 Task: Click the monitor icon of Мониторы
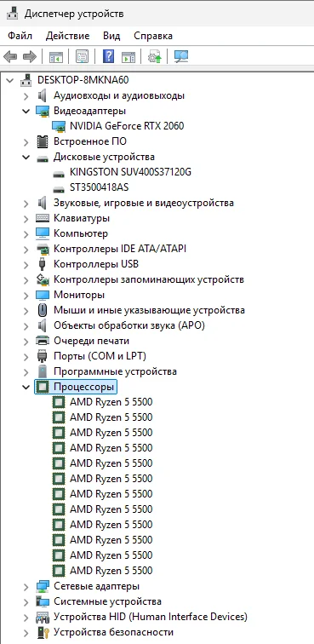pos(43,295)
